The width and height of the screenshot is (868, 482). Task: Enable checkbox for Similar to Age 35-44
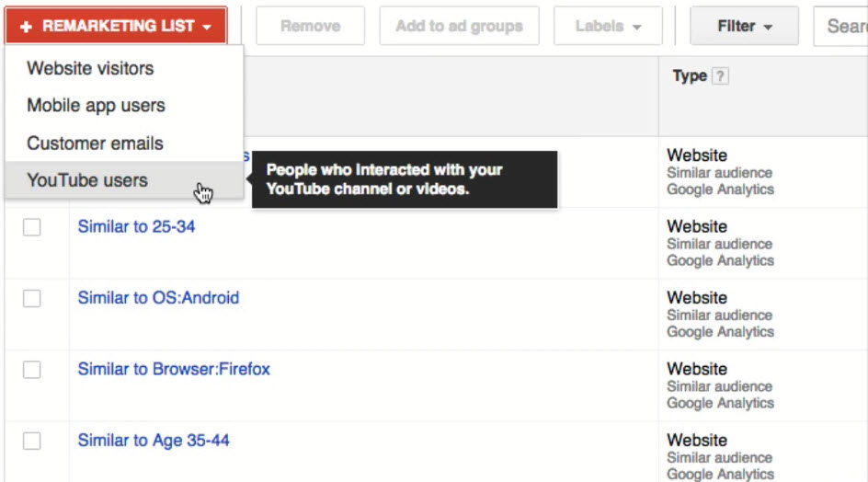[32, 442]
